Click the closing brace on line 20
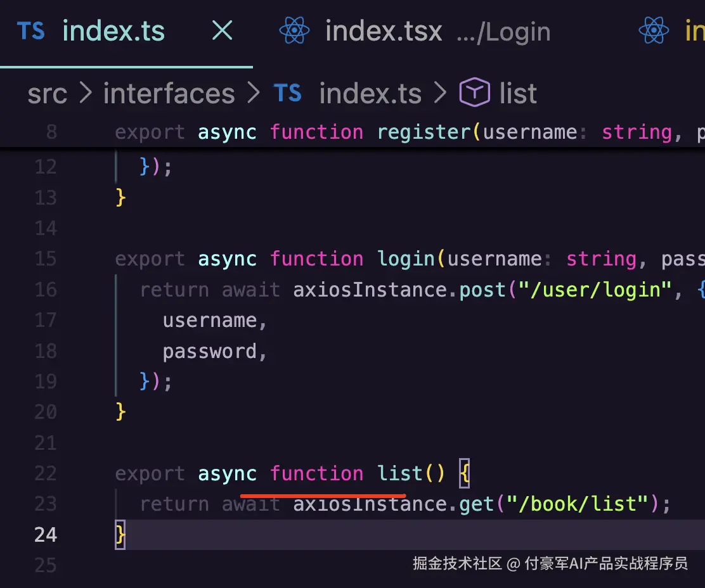This screenshot has width=705, height=588. pos(120,411)
